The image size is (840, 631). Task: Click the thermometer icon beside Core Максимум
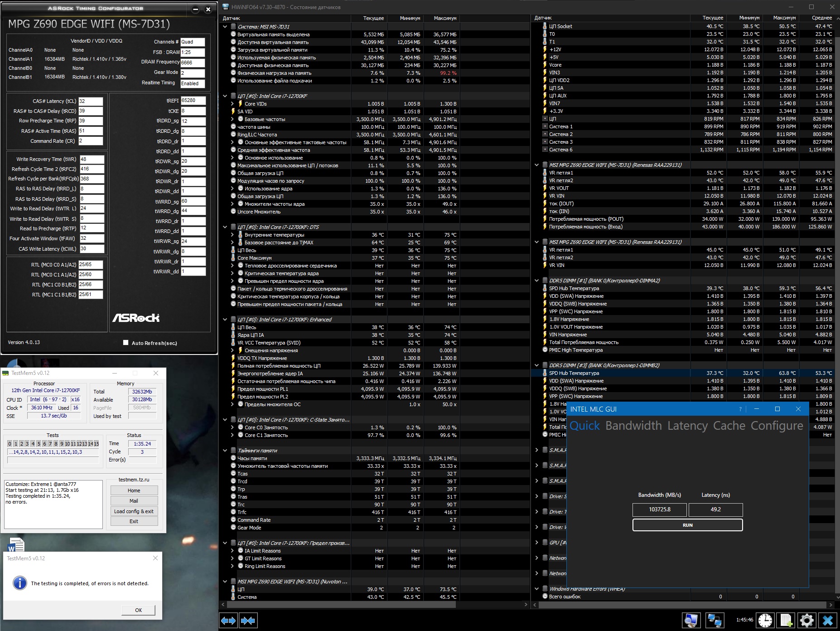click(x=233, y=258)
